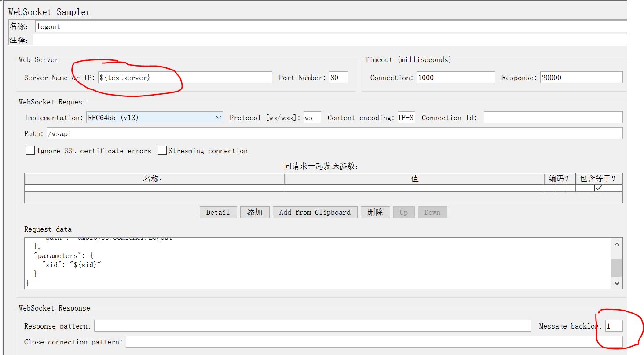This screenshot has width=644, height=355.
Task: Click the Request data scroll down arrow
Action: (x=617, y=283)
